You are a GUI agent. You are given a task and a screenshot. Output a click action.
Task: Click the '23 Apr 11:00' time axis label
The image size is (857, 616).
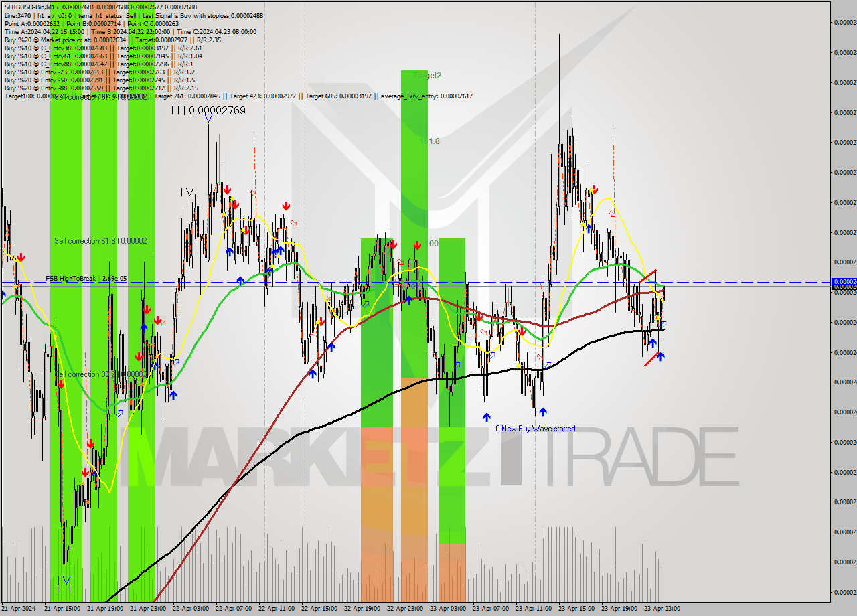(534, 609)
